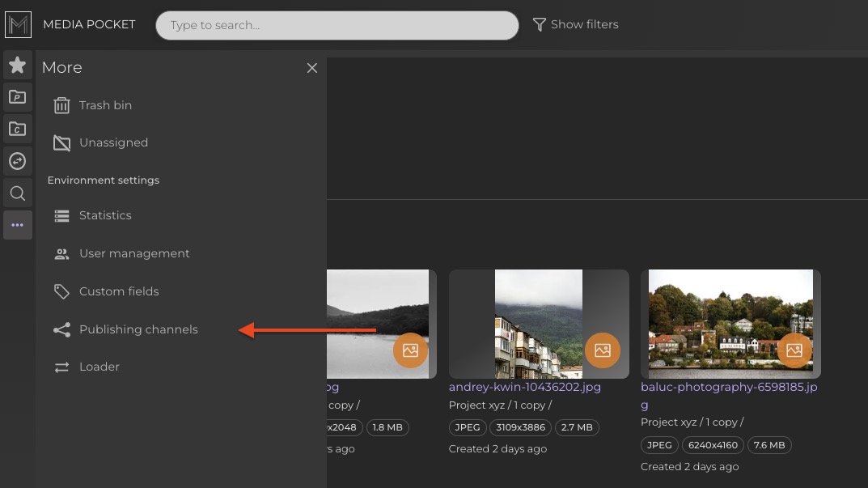Open favorites via the star sidebar icon
Image resolution: width=868 pixels, height=488 pixels.
[18, 65]
